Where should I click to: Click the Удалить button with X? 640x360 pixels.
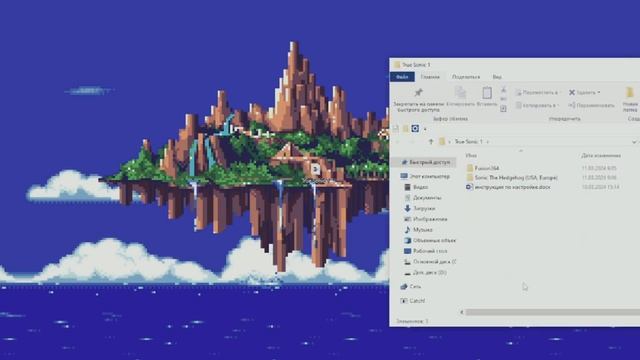[x=582, y=93]
